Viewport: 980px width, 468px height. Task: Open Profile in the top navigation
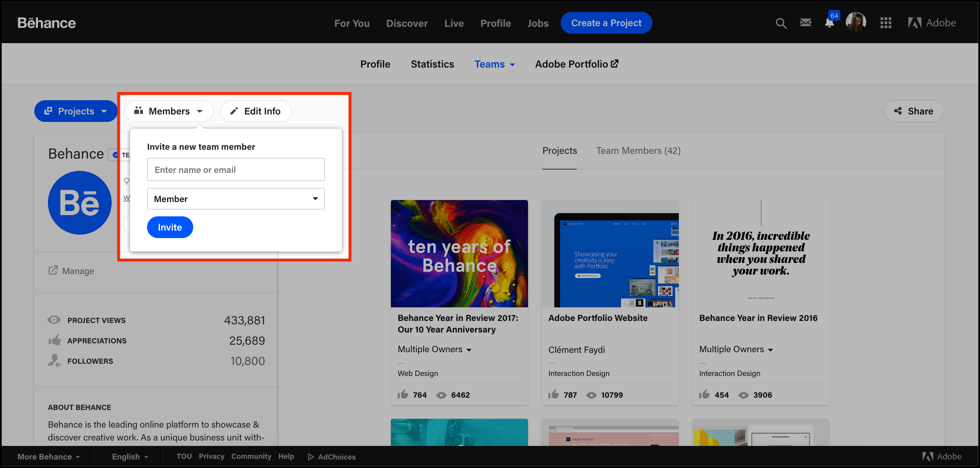(x=495, y=23)
